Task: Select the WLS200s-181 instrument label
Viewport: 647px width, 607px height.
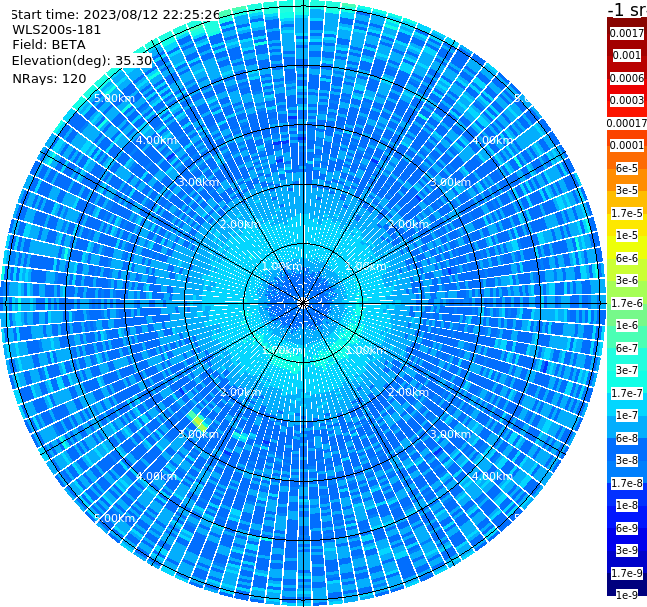Action: [57, 30]
